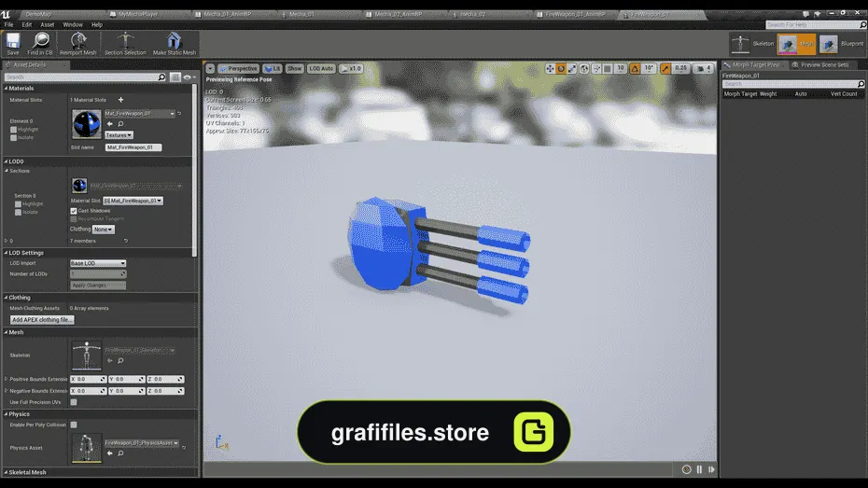868x488 pixels.
Task: Enable Highlight for Section 0
Action: 18,204
